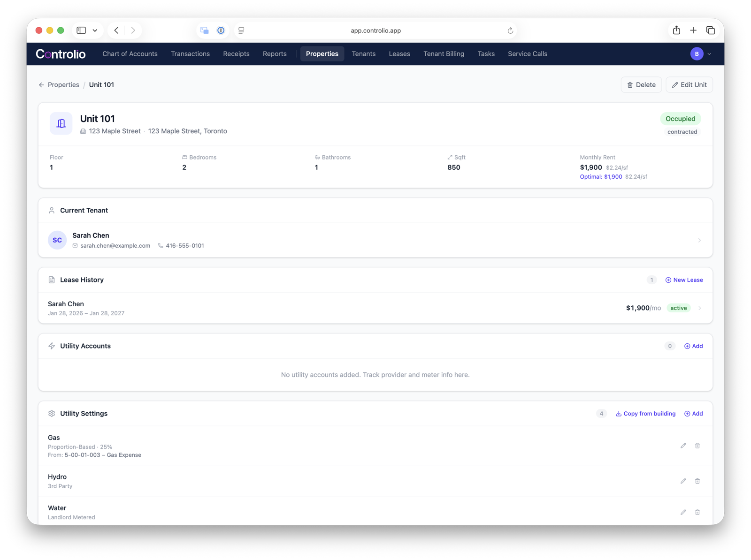
Task: Click the Optimal: $1,900 rent text
Action: 601,177
